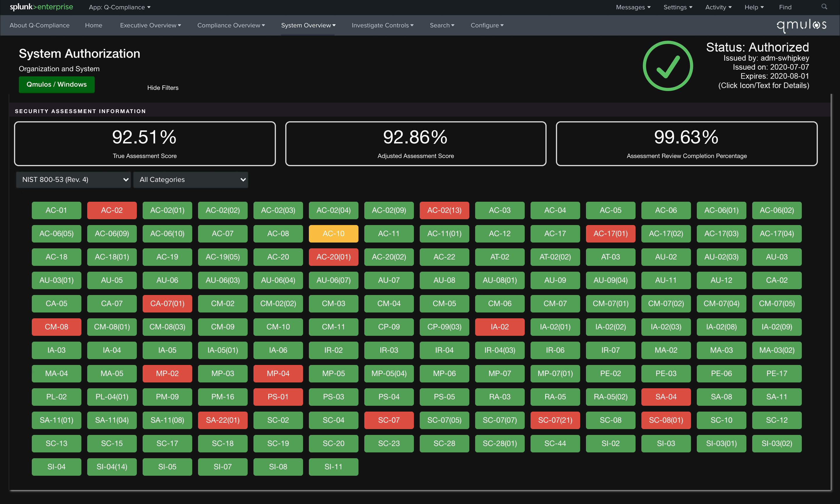Viewport: 840px width, 504px height.
Task: Click Assessment Review Completion Percentage panel
Action: [x=686, y=144]
